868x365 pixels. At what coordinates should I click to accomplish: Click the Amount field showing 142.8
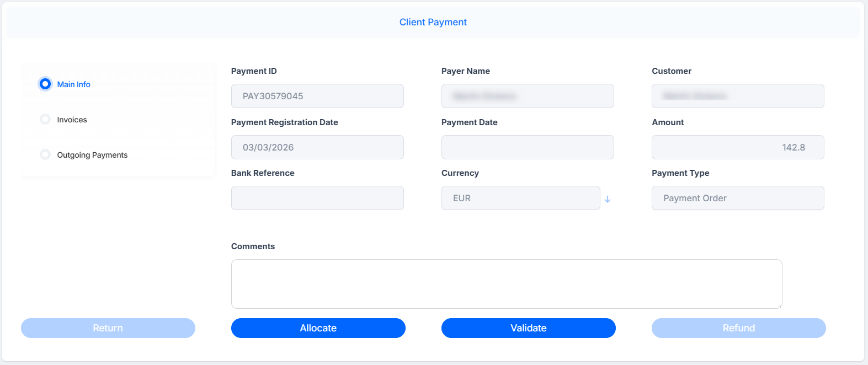(x=738, y=147)
